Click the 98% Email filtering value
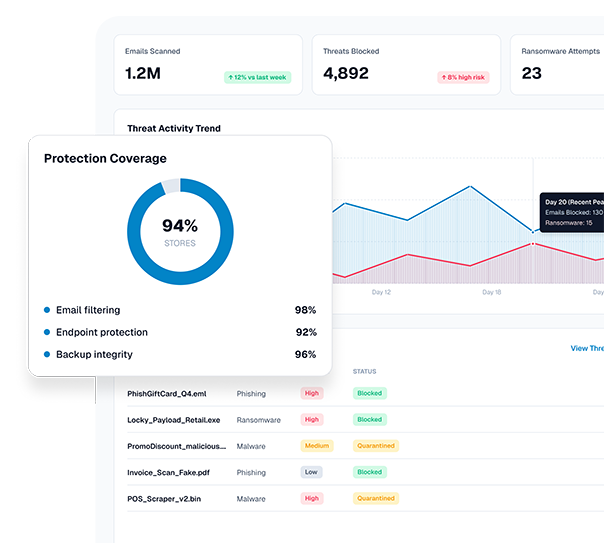 pyautogui.click(x=305, y=310)
